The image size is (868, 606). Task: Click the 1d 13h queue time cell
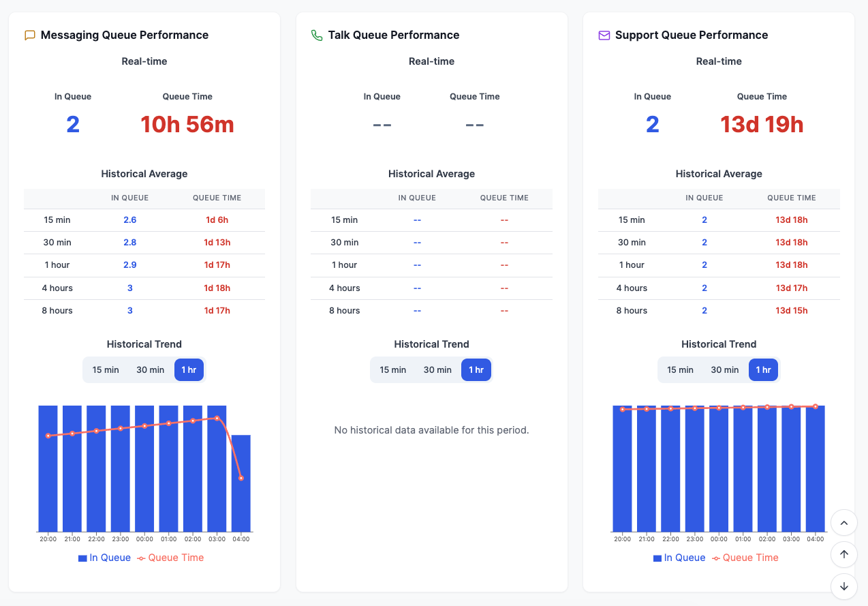[x=217, y=243]
